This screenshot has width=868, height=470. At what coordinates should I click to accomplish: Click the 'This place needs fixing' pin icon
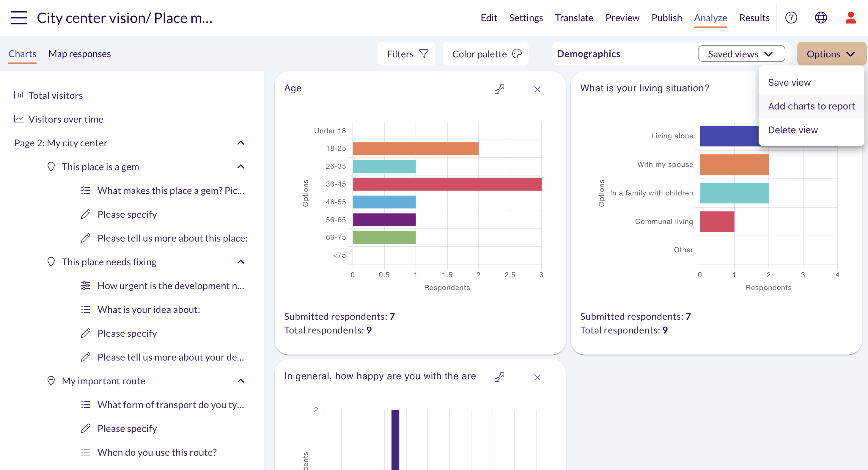point(51,262)
